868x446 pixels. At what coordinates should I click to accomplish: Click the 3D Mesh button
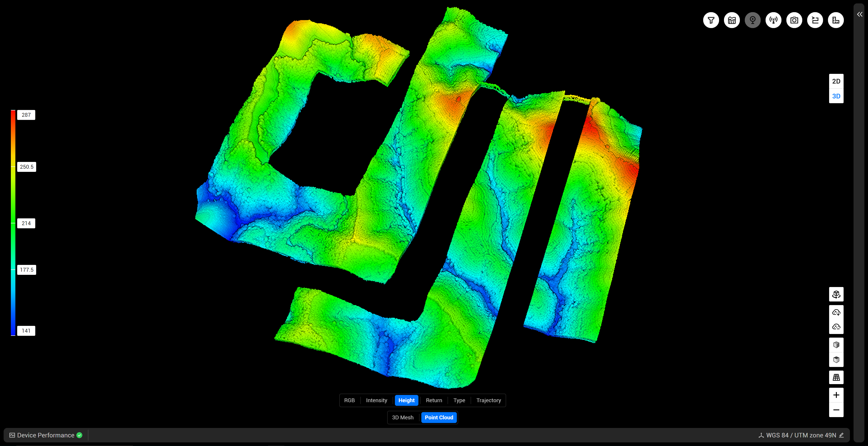pos(402,417)
